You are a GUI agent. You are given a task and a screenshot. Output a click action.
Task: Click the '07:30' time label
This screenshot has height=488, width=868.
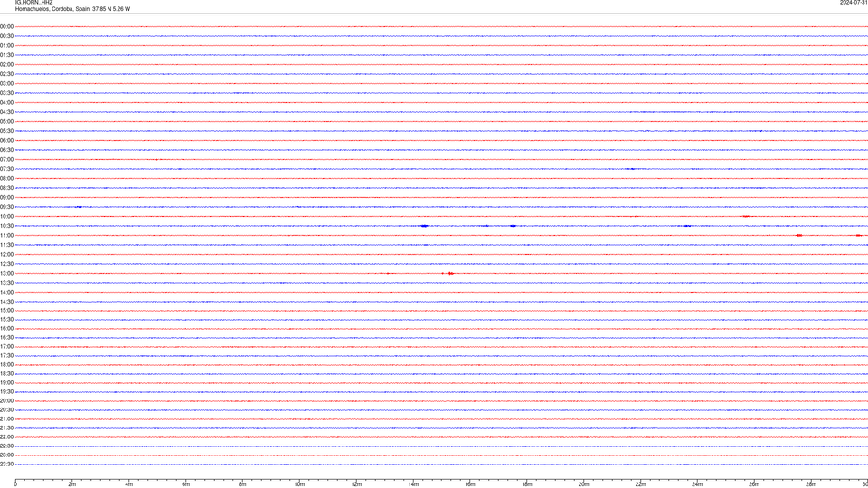6,169
